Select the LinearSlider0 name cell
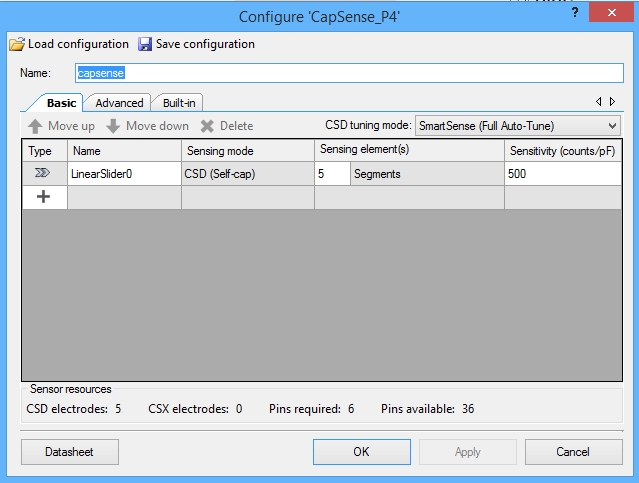639x483 pixels. pos(124,174)
